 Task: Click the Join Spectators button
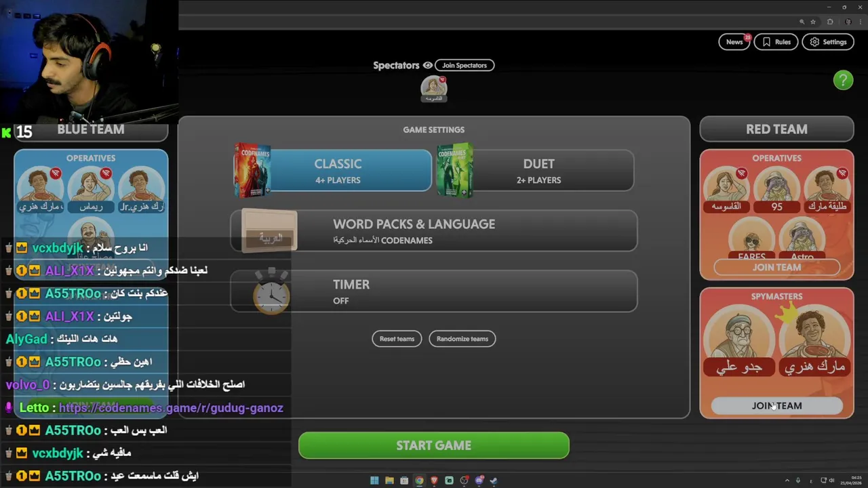465,66
